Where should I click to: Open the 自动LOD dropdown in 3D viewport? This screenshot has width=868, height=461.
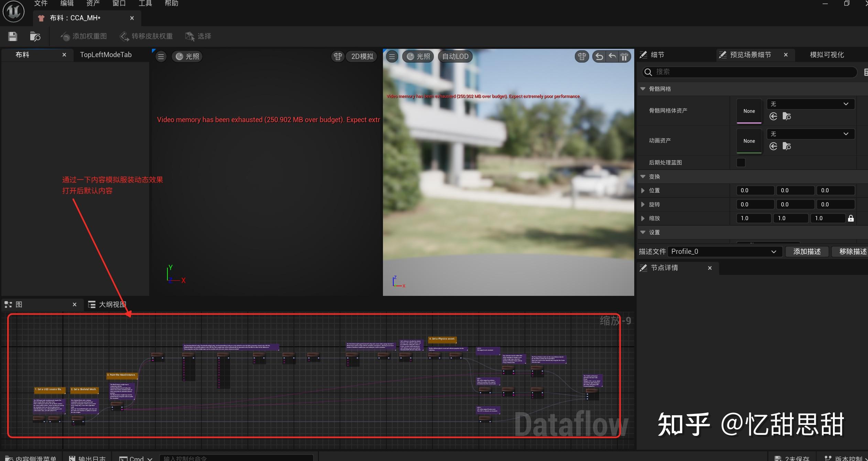pos(455,56)
